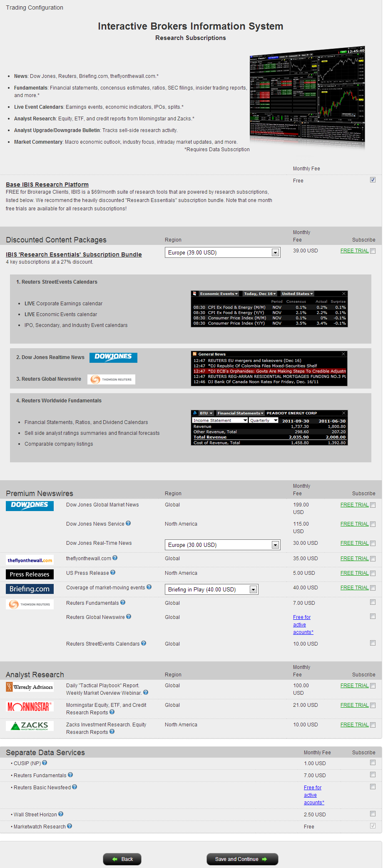Click FREE TRIAL for Research Essentials bundle
This screenshot has height=868, width=383.
pyautogui.click(x=355, y=251)
